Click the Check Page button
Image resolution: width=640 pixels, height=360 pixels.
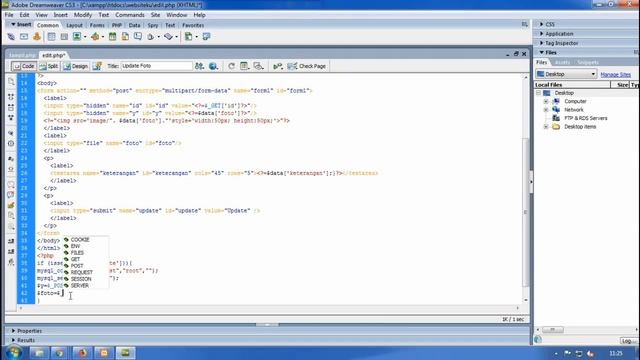click(x=306, y=66)
